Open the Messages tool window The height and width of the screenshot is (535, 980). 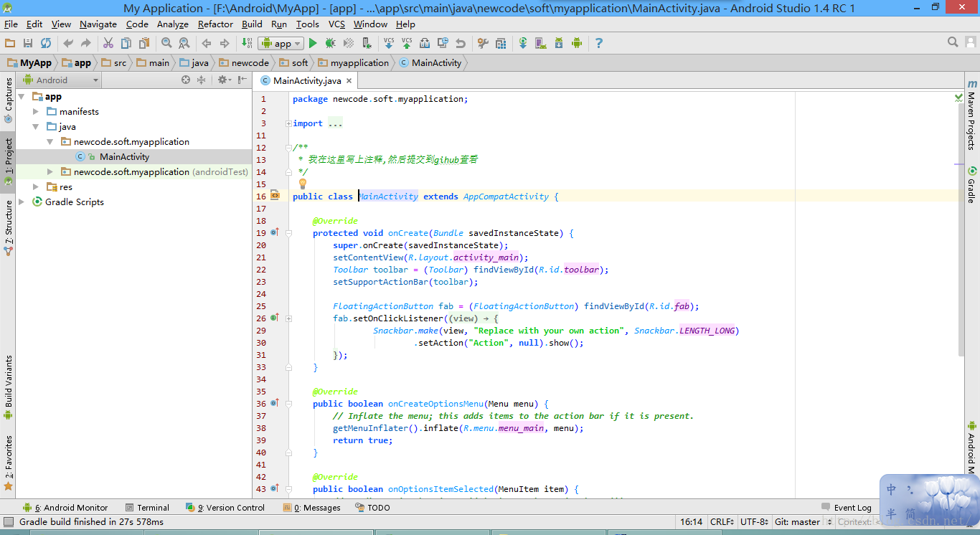coord(311,507)
